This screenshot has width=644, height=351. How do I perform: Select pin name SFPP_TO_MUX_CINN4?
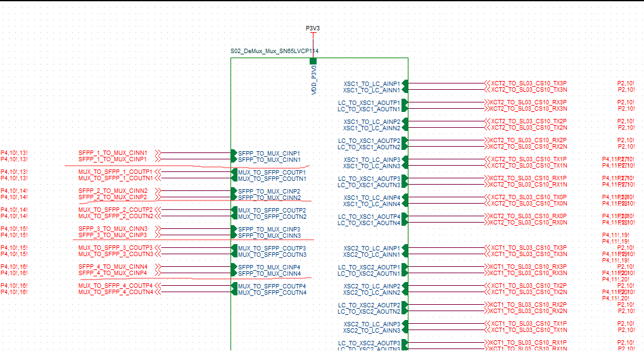click(269, 273)
